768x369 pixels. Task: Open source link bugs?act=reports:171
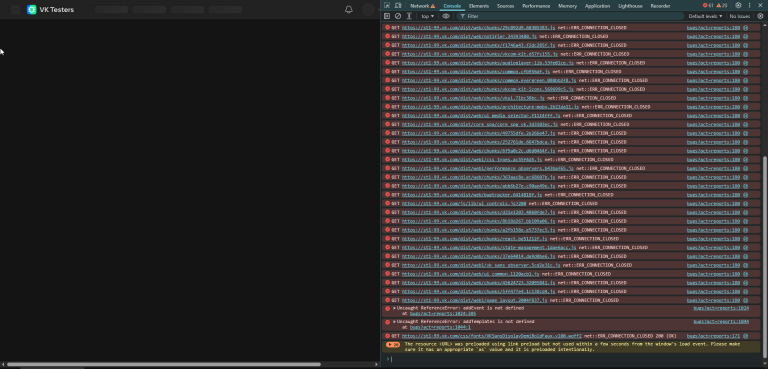713,336
